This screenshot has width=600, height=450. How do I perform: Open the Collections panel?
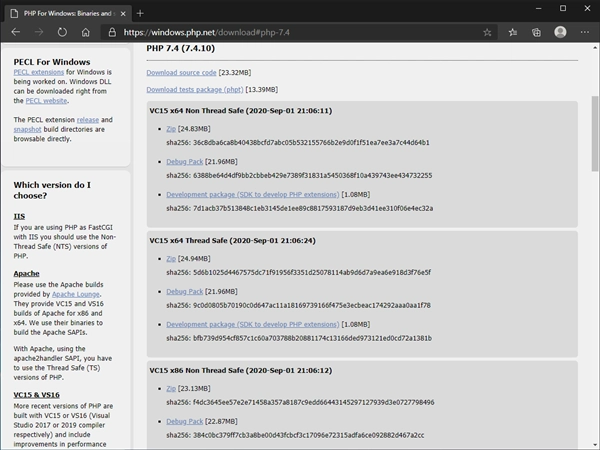click(536, 33)
